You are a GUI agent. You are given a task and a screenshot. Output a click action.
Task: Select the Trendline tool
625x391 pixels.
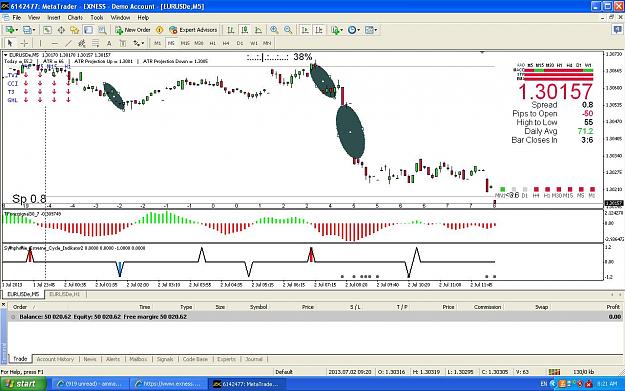pyautogui.click(x=68, y=43)
